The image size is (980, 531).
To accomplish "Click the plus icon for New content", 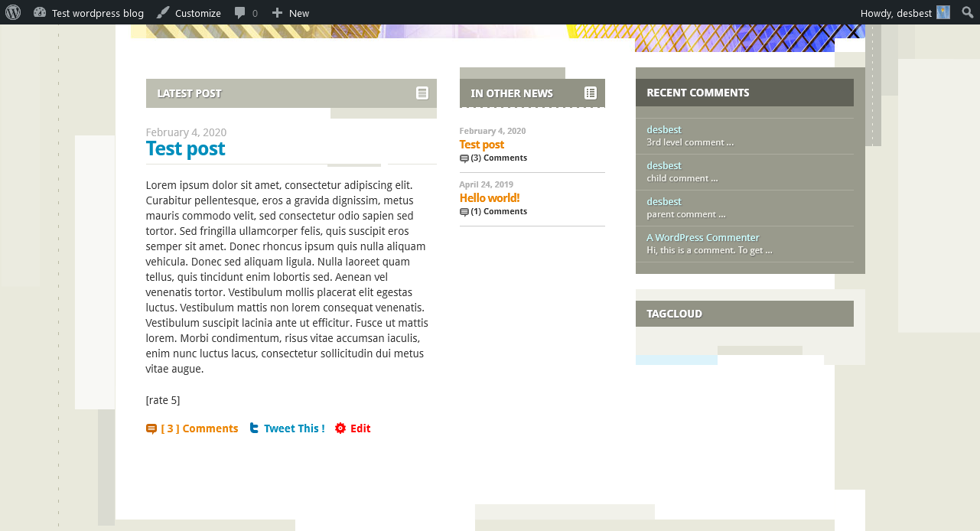I will pos(277,13).
